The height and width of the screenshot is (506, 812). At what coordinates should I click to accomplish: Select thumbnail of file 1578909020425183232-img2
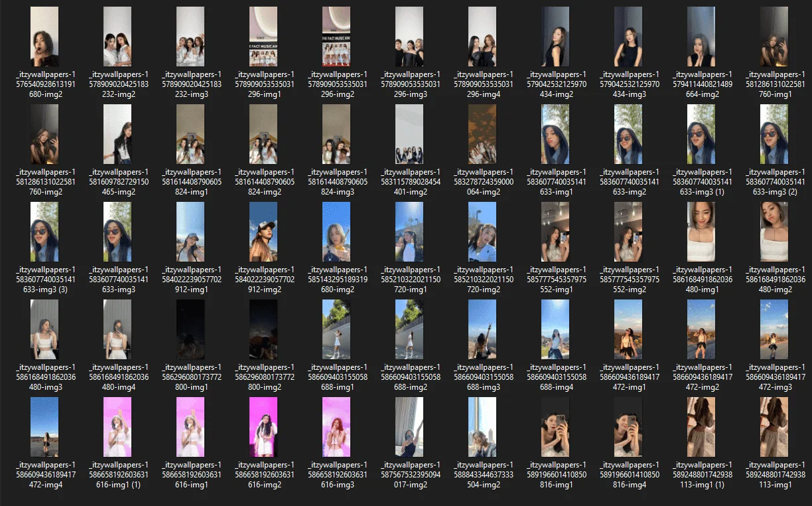coord(117,37)
